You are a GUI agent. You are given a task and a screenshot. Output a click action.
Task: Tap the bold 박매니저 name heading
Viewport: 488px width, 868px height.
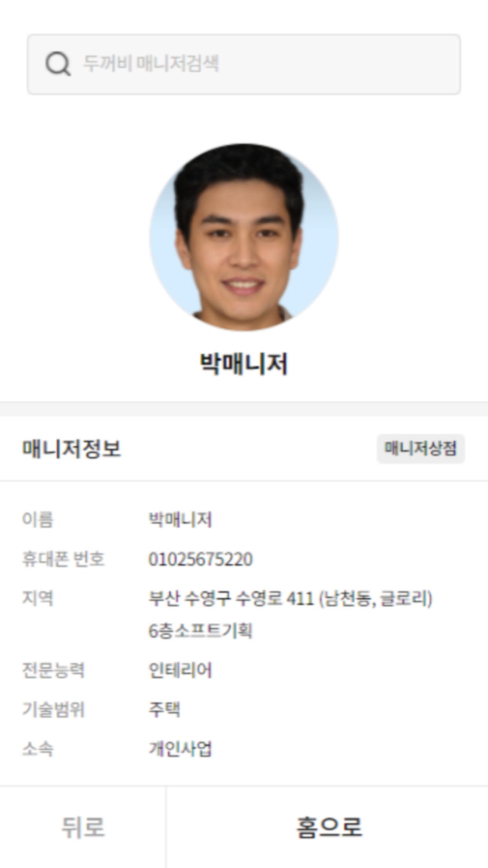click(244, 364)
